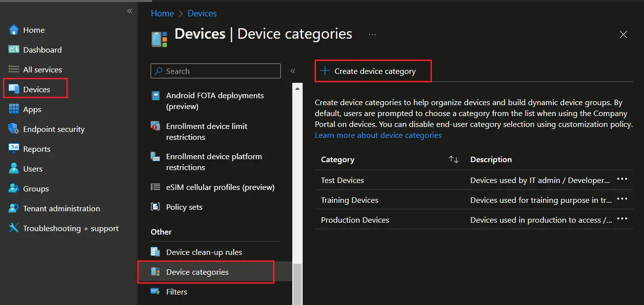Open the Reports section
The width and height of the screenshot is (644, 305).
37,149
